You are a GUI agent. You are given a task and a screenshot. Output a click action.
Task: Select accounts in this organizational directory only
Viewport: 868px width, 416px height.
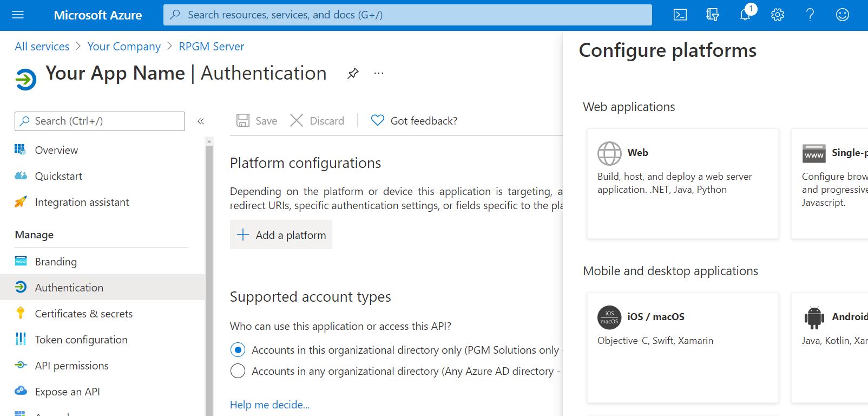pos(238,350)
